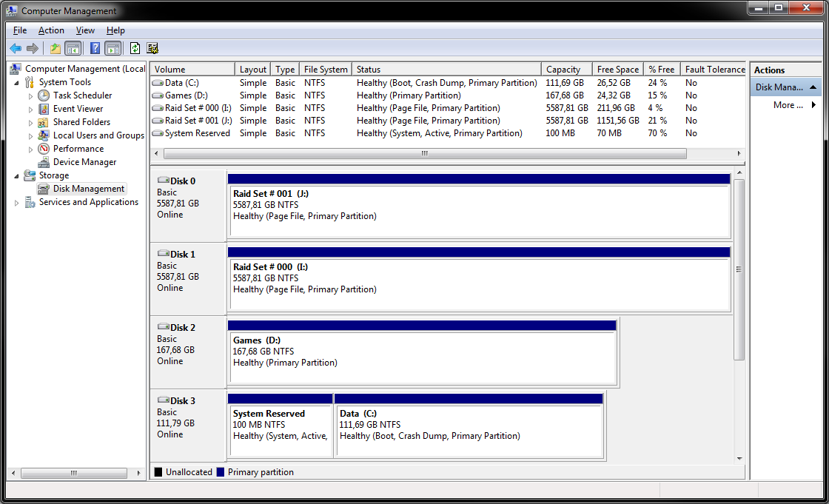The image size is (829, 504).
Task: Toggle the Show/Hide Console Tree button
Action: coord(73,48)
